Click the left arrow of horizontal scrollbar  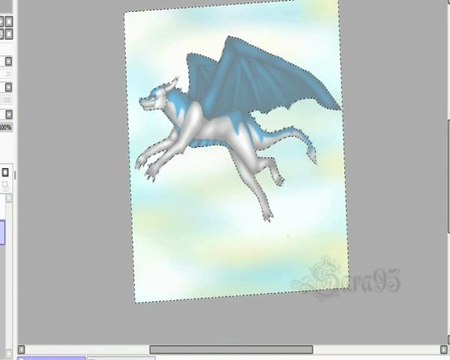pos(21,349)
